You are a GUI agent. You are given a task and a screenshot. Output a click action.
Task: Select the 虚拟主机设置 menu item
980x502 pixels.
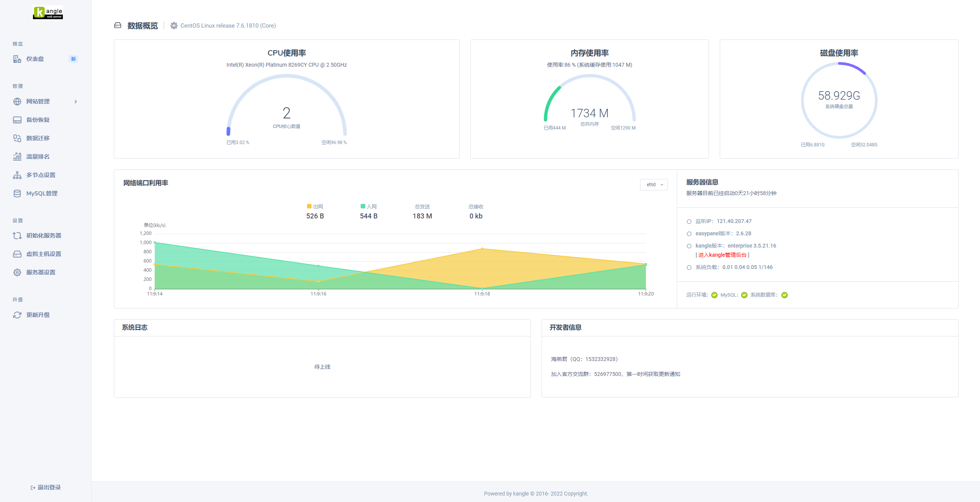tap(44, 254)
